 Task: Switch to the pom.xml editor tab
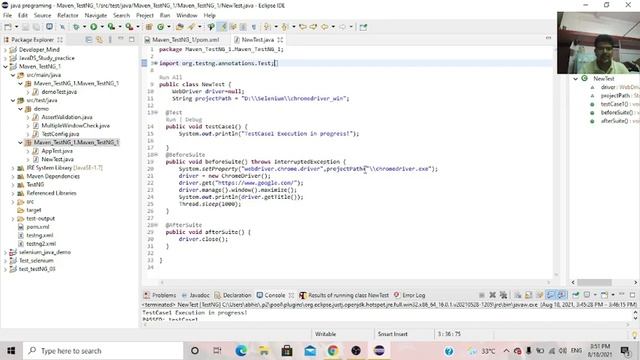click(182, 40)
